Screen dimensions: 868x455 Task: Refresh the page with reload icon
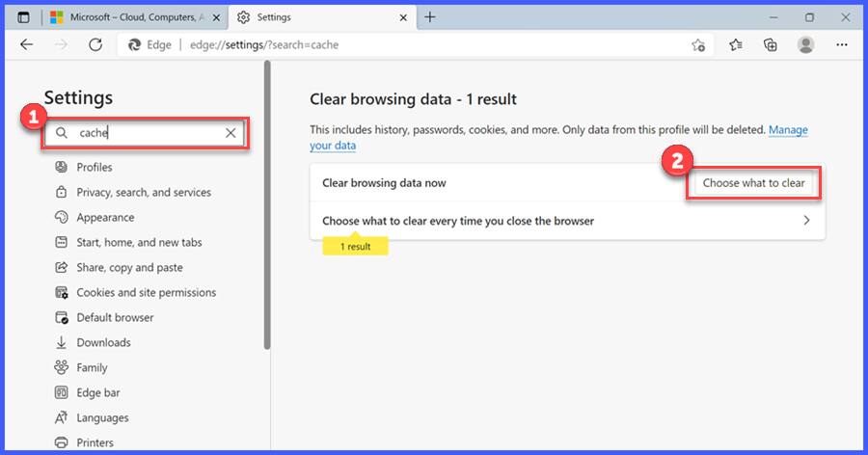pyautogui.click(x=95, y=44)
